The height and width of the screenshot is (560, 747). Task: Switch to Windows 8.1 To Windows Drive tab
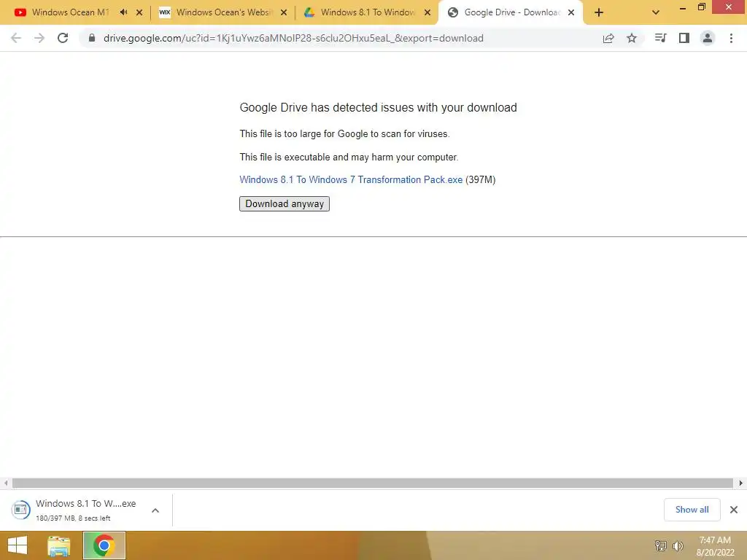coord(368,12)
